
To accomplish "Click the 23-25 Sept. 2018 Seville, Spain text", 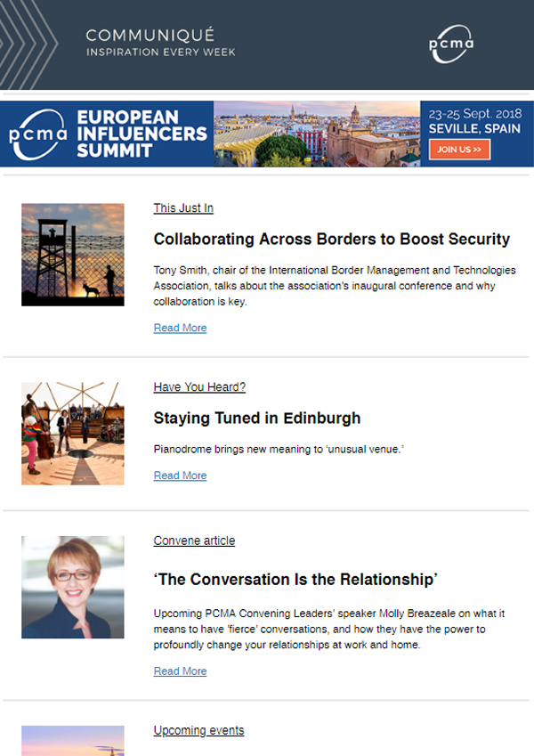I will (474, 121).
